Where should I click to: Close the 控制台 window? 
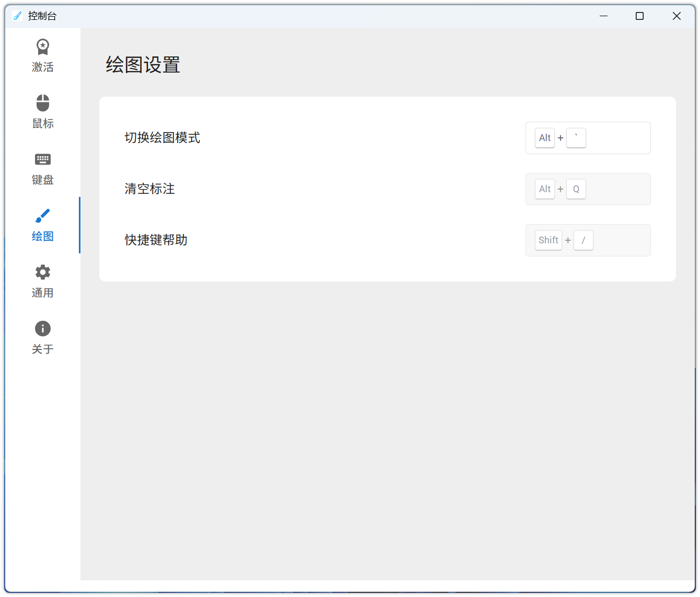click(x=676, y=16)
